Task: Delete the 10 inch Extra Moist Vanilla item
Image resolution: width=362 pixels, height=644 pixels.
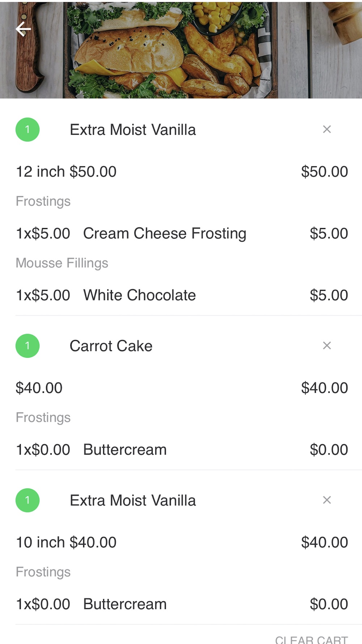Action: click(327, 500)
